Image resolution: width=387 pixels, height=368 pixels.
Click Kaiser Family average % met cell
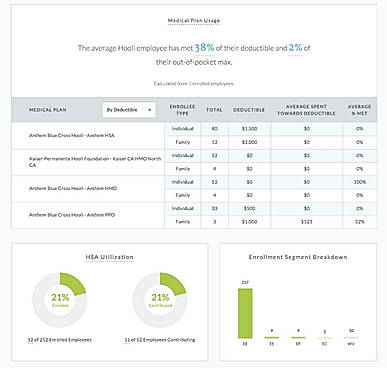point(360,169)
